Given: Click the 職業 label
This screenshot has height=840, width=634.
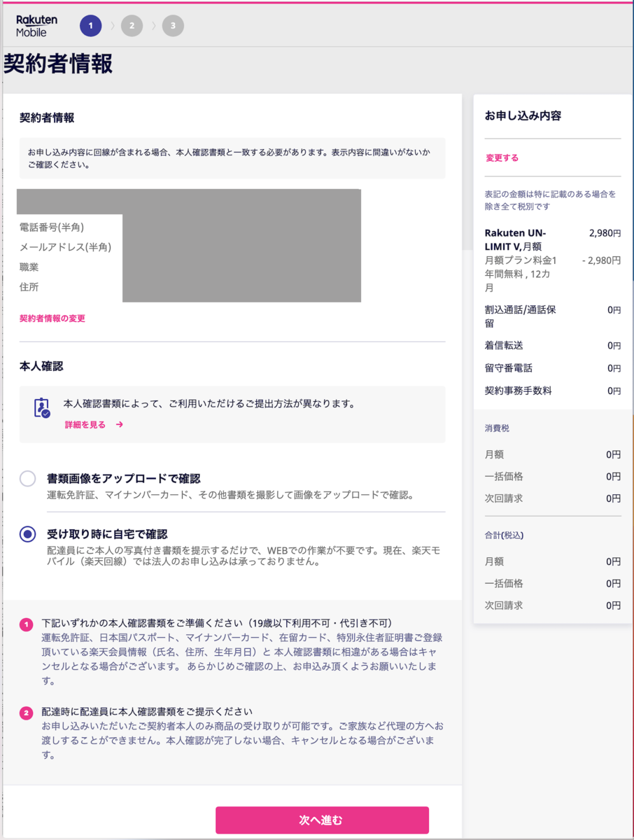Looking at the screenshot, I should 29,267.
